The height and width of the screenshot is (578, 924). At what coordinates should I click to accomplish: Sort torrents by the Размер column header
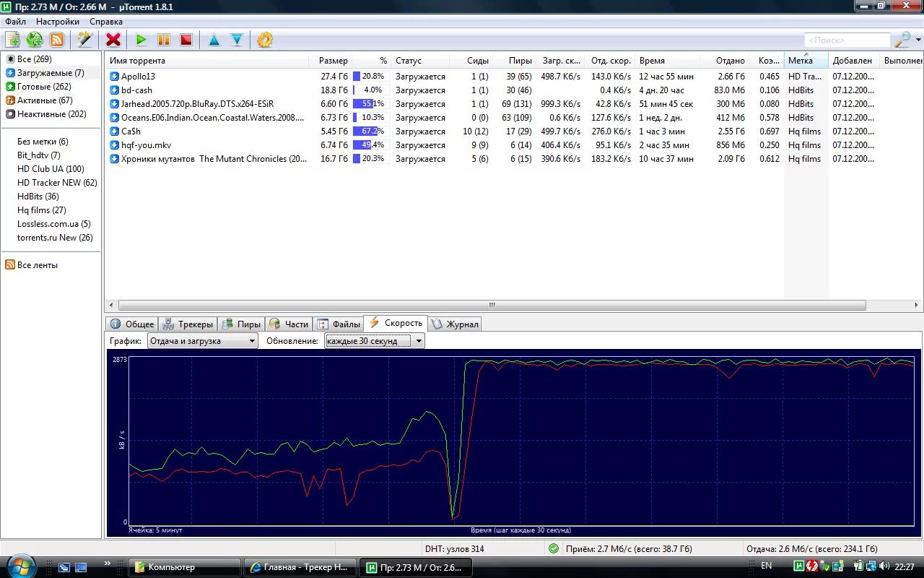pos(333,61)
